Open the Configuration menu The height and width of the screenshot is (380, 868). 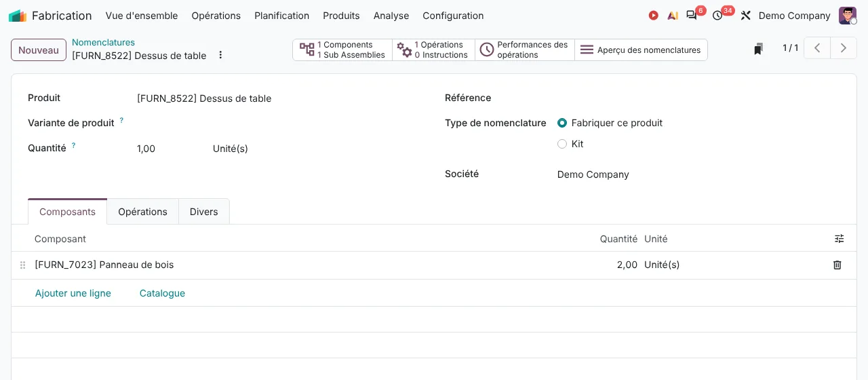pyautogui.click(x=453, y=16)
